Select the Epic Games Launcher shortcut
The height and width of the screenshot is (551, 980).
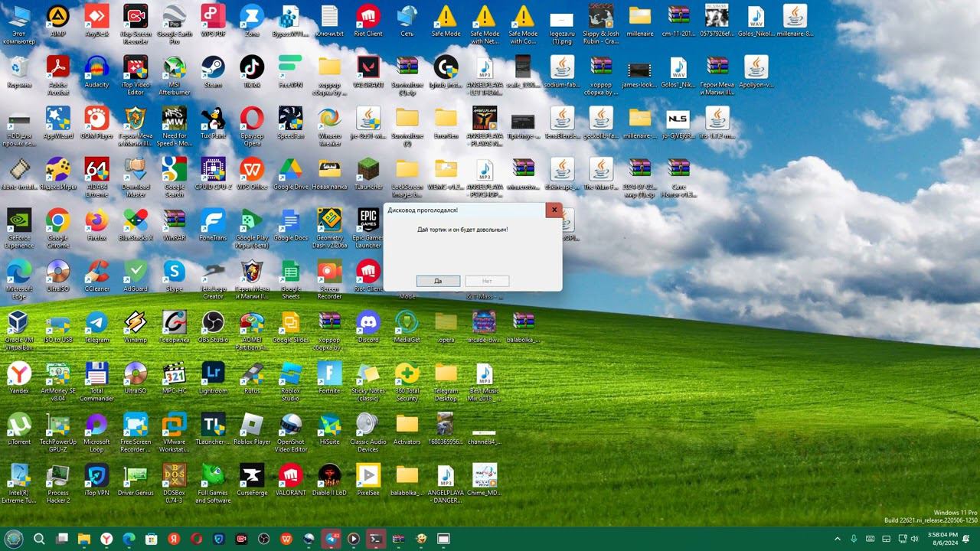coord(368,229)
